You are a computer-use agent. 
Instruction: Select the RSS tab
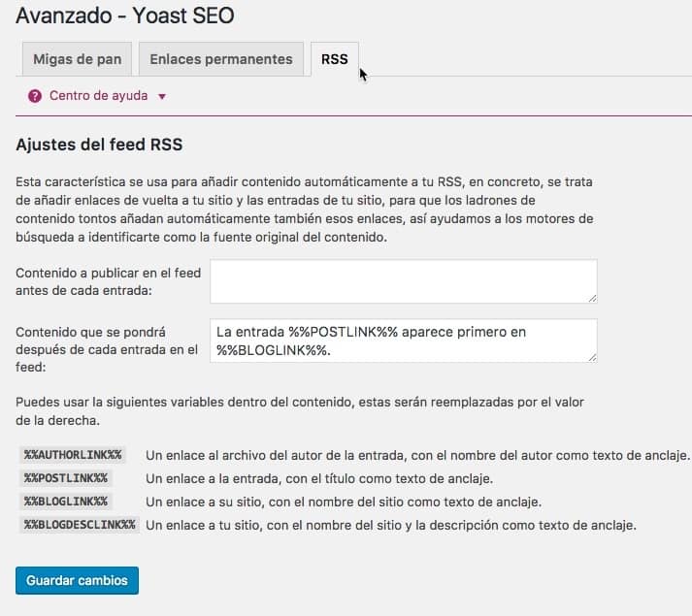point(335,59)
